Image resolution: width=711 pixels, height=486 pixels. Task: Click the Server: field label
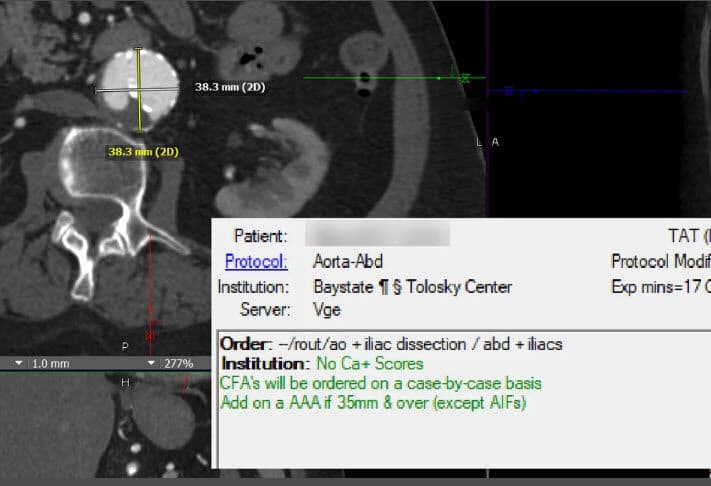click(x=265, y=310)
